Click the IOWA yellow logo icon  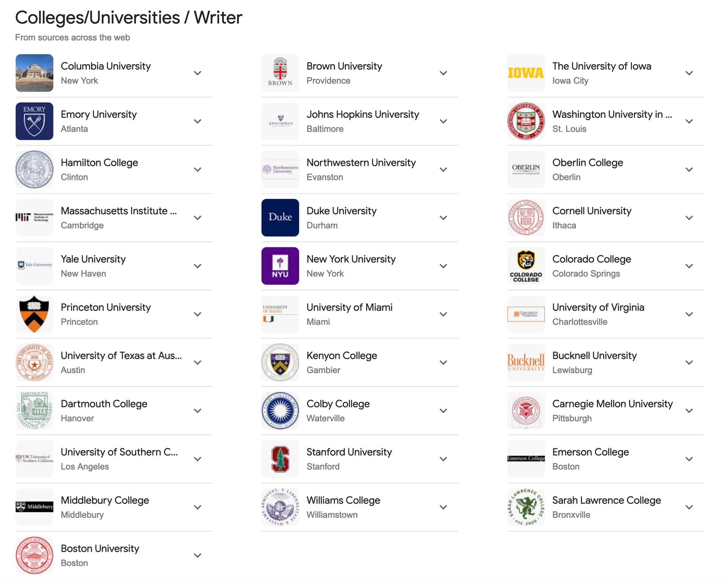coord(526,73)
